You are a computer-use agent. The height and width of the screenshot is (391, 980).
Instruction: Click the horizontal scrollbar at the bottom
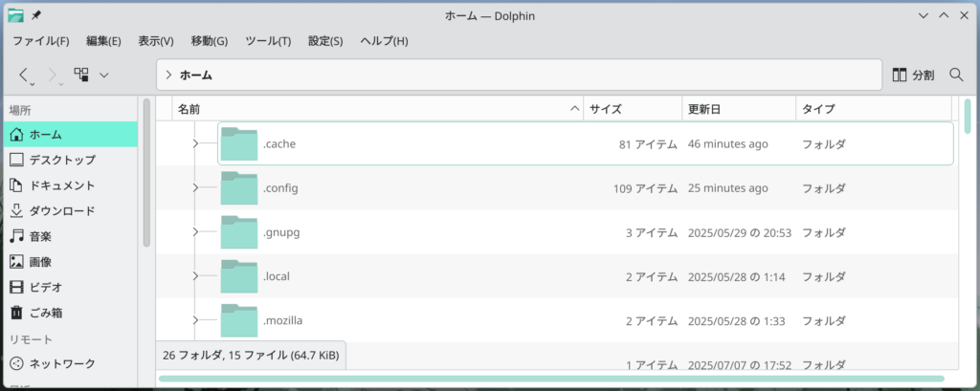pos(555,380)
